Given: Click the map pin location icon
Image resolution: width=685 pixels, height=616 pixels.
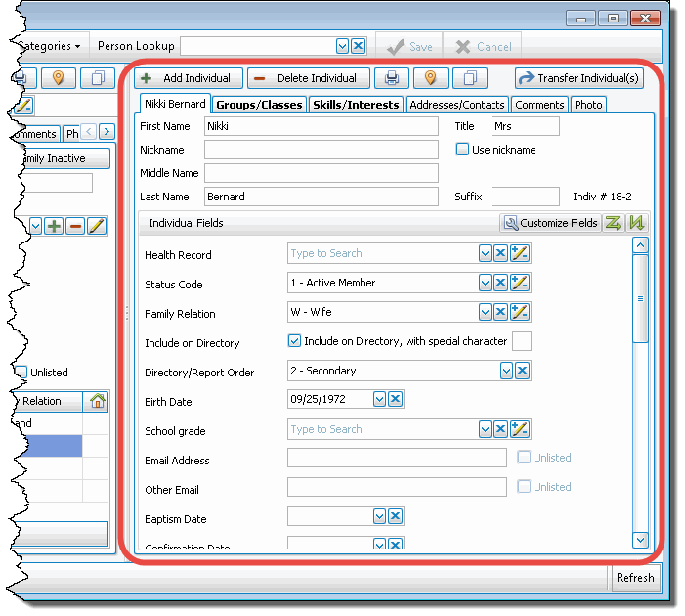Looking at the screenshot, I should click(x=430, y=78).
